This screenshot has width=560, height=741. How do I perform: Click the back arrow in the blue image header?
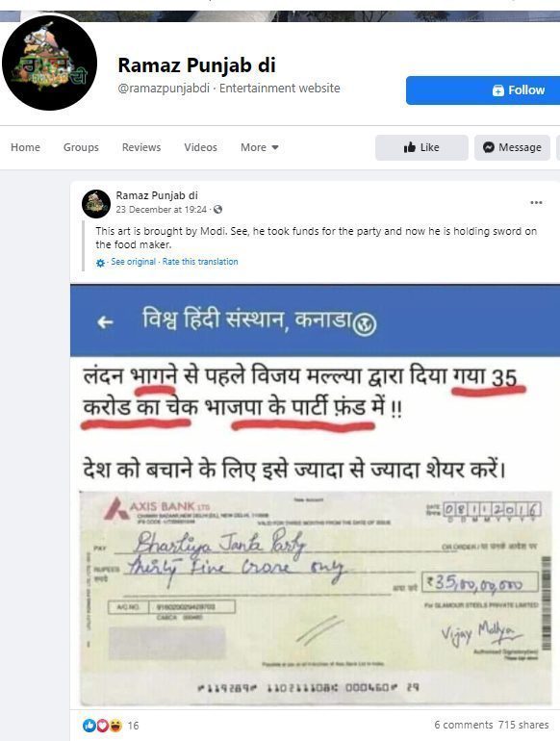click(105, 322)
